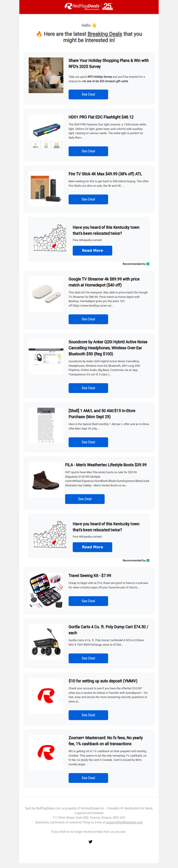Click Read More on the first Kentucky town ad
The image size is (178, 868).
93,250
